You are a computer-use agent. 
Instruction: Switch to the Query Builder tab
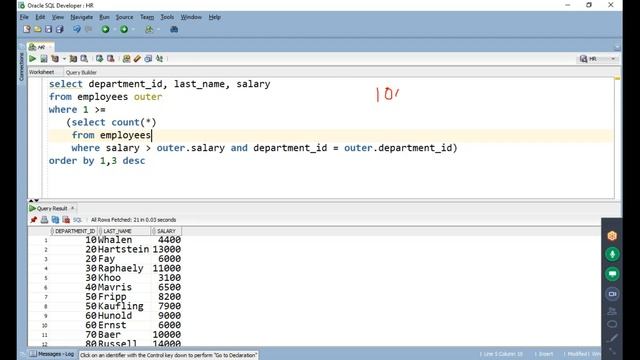(81, 72)
